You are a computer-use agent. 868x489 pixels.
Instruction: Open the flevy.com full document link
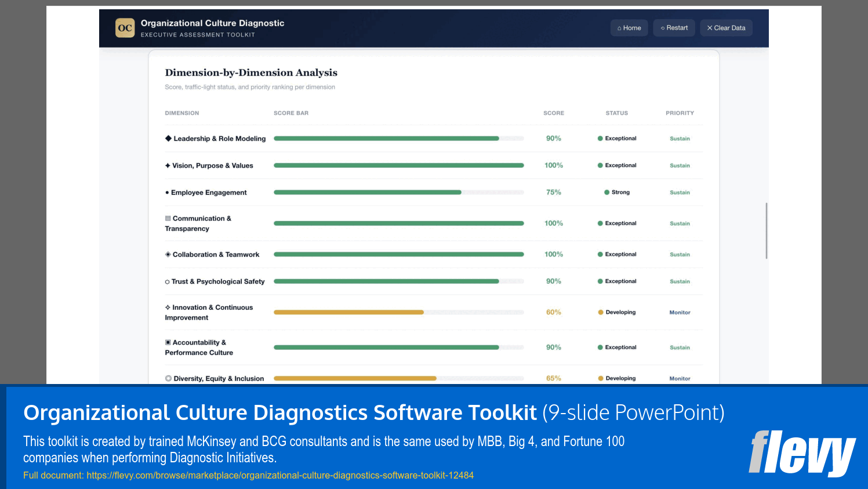click(x=280, y=475)
